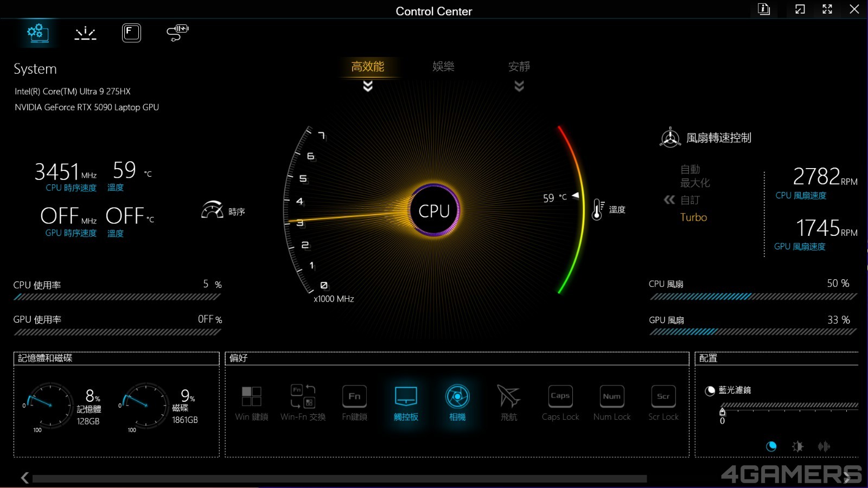
Task: Toggle airplane mode (飛航)
Action: point(509,397)
